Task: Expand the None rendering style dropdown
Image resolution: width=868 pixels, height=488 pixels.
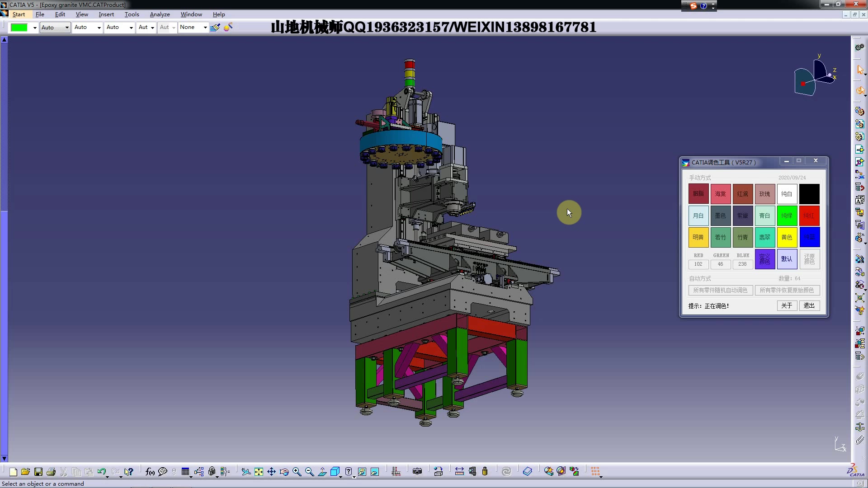Action: point(205,28)
